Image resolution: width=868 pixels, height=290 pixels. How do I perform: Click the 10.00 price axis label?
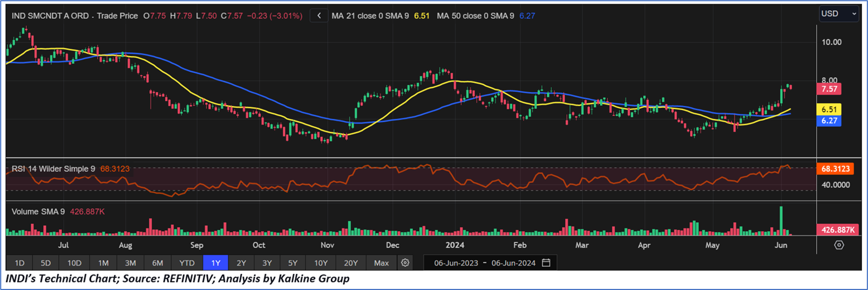pos(831,42)
